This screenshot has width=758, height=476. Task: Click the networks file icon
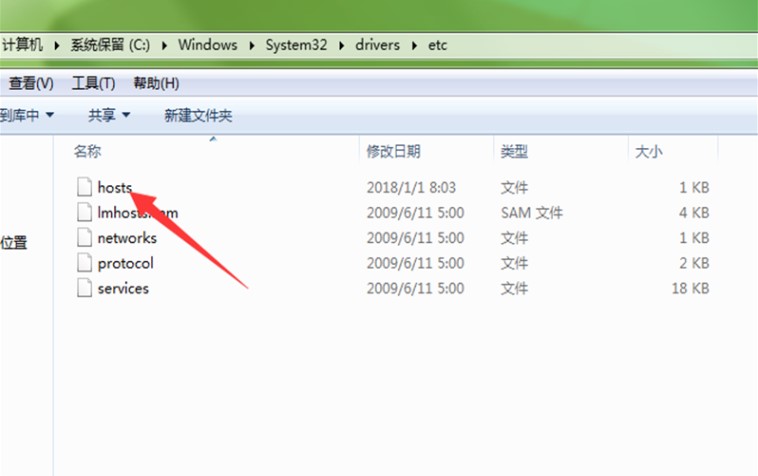(84, 238)
